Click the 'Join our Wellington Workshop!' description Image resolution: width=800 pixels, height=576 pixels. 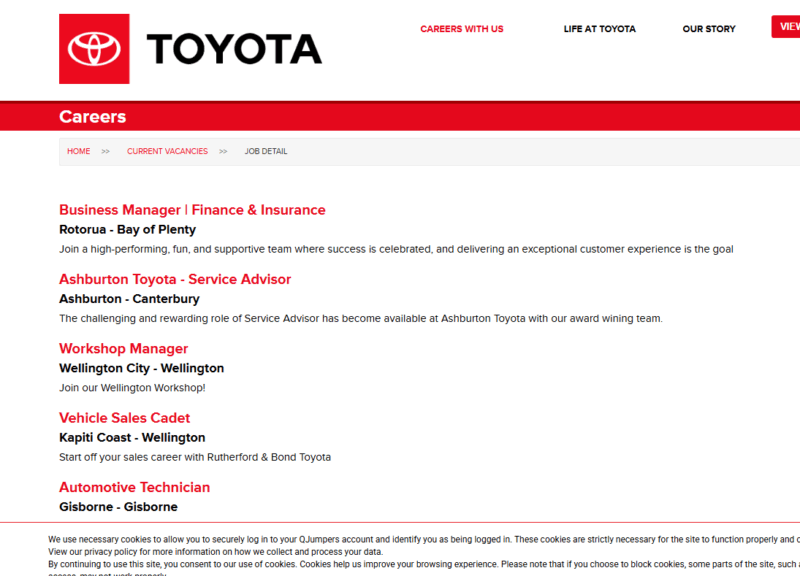pos(132,388)
